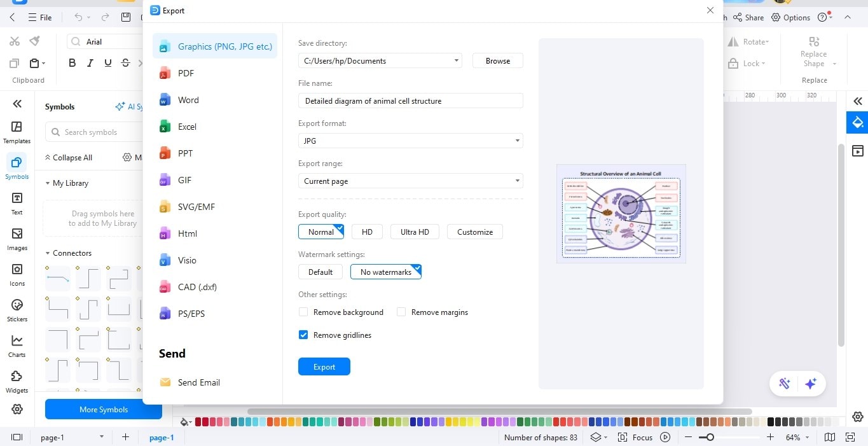Disable the Remove gridlines checkbox
The width and height of the screenshot is (868, 446).
303,335
